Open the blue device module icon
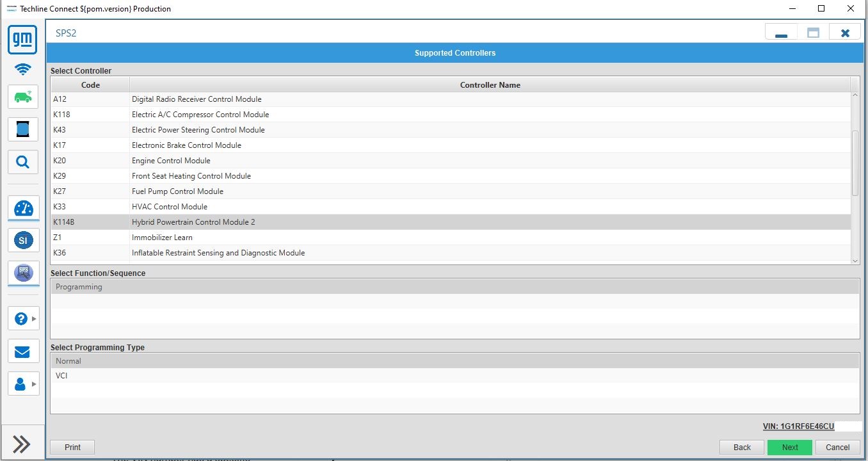This screenshot has width=868, height=461. (22, 129)
